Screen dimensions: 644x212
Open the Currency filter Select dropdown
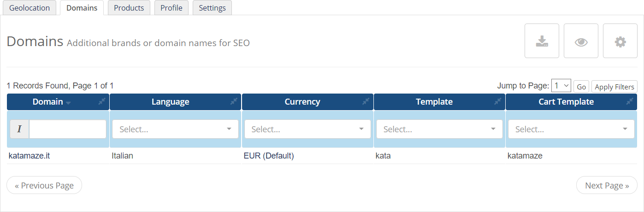coord(307,129)
